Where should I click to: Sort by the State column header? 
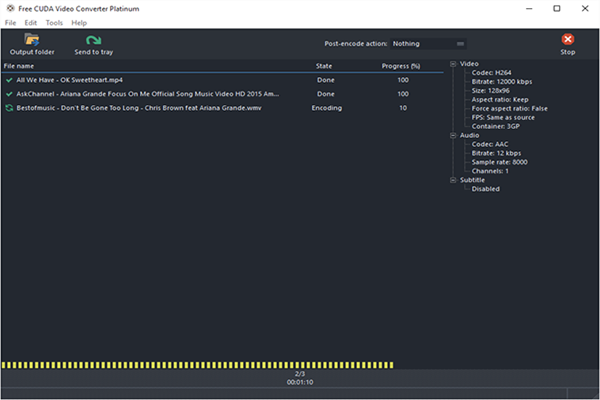[324, 66]
